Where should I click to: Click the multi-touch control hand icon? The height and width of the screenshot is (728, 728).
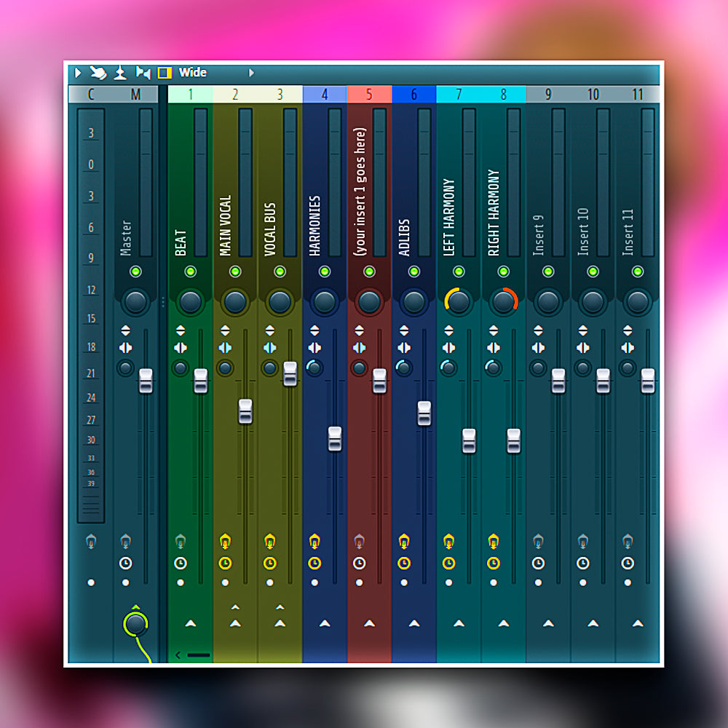coord(98,73)
